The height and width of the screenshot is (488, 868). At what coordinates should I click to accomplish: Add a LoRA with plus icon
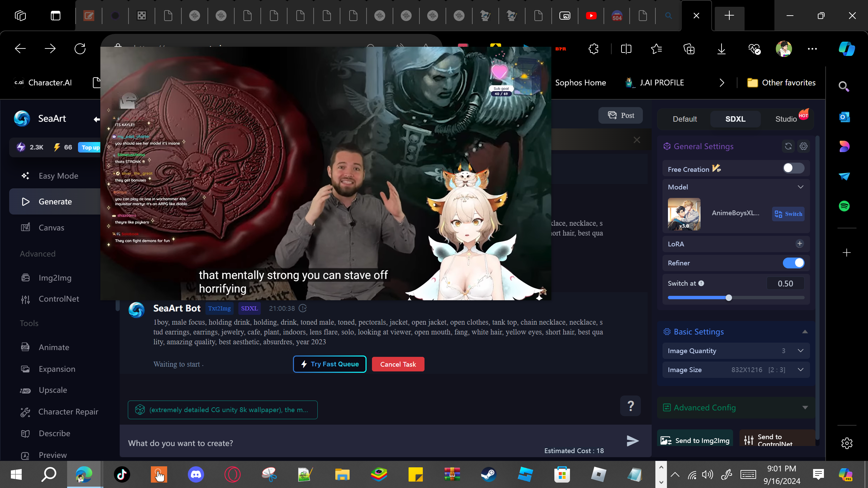pos(800,244)
